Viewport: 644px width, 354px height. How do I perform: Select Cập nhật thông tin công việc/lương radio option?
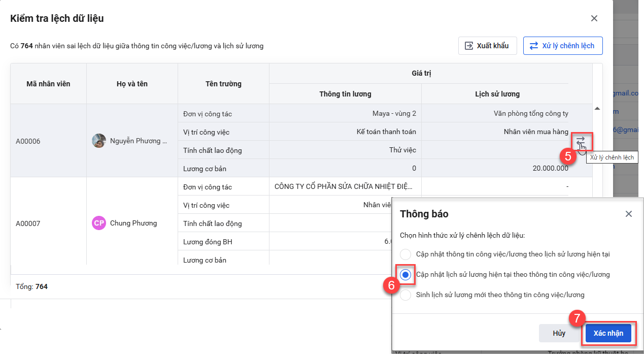click(405, 254)
